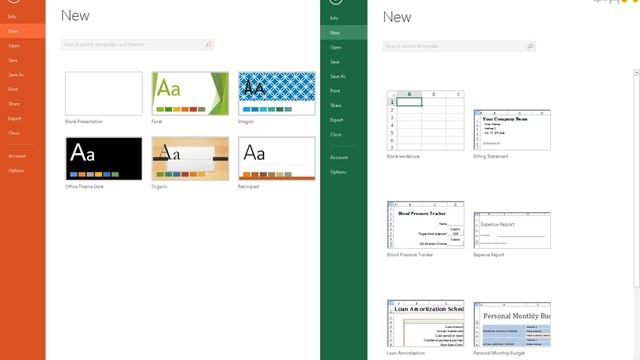
Task: Click the Facet theme caption
Action: coord(157,122)
